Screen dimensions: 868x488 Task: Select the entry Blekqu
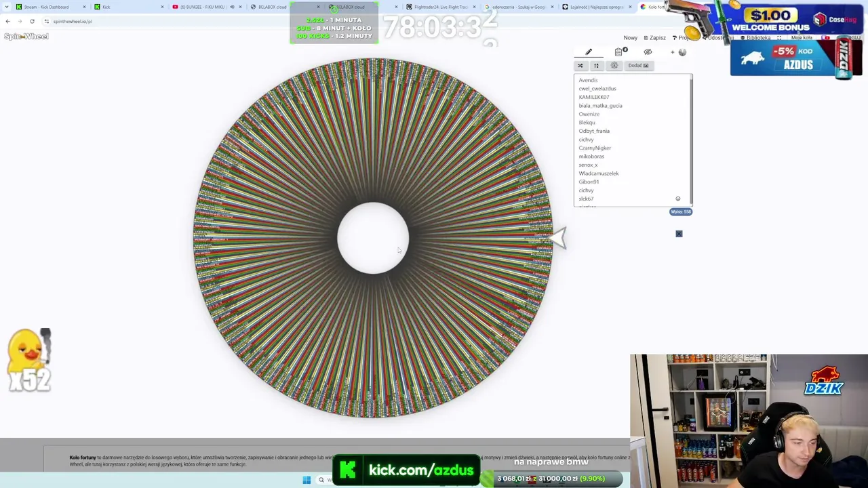(x=587, y=123)
